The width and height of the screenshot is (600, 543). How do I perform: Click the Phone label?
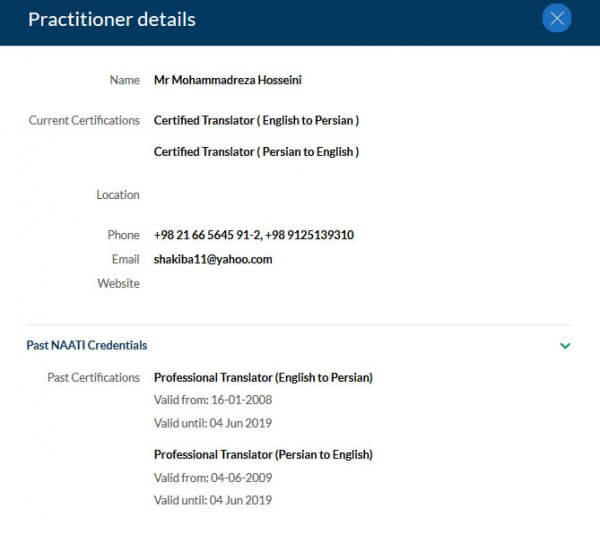pos(123,235)
